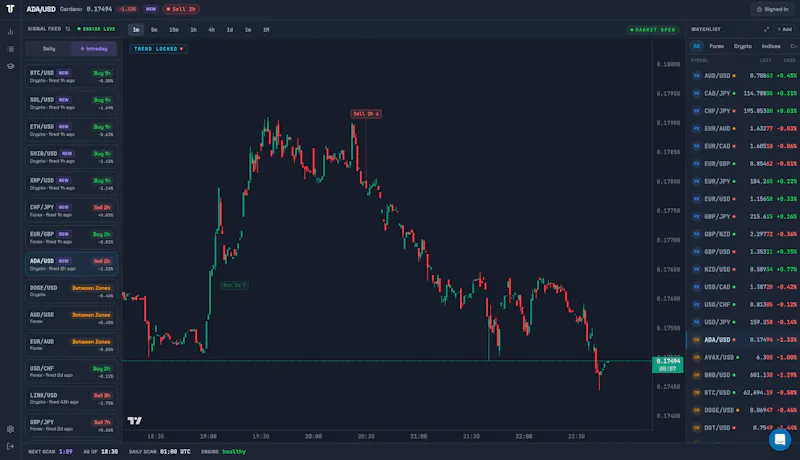This screenshot has height=460, width=800.
Task: Select NZD/USD in the watchlist
Action: [744, 269]
